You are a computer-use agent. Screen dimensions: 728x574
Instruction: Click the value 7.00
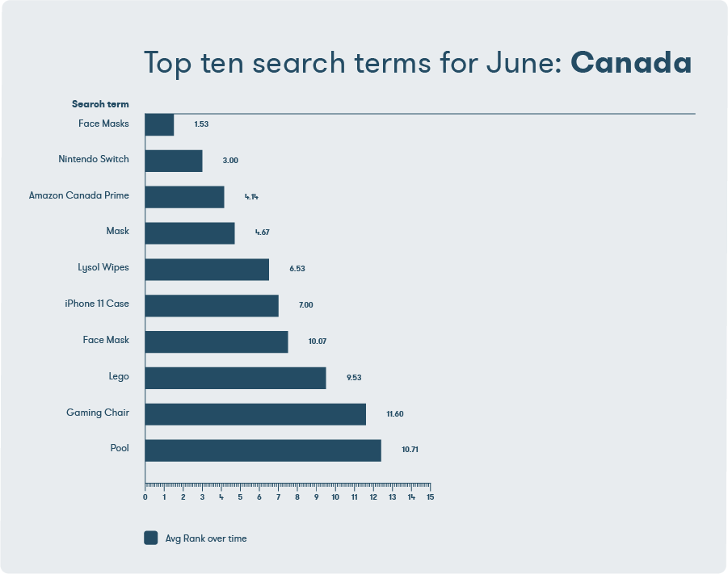(306, 305)
